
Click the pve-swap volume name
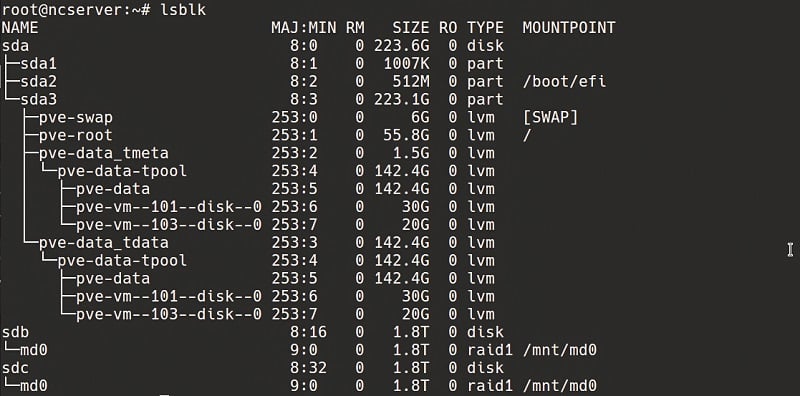point(76,117)
